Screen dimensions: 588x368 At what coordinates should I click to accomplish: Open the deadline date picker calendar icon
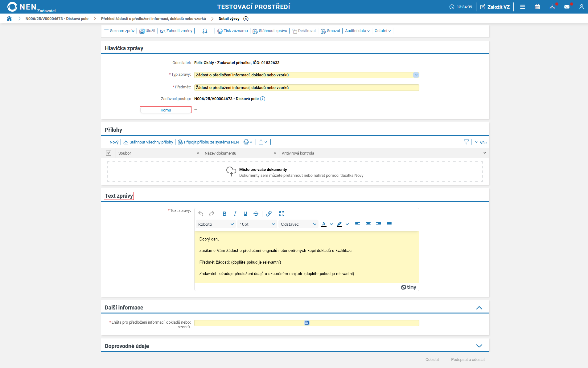[307, 323]
